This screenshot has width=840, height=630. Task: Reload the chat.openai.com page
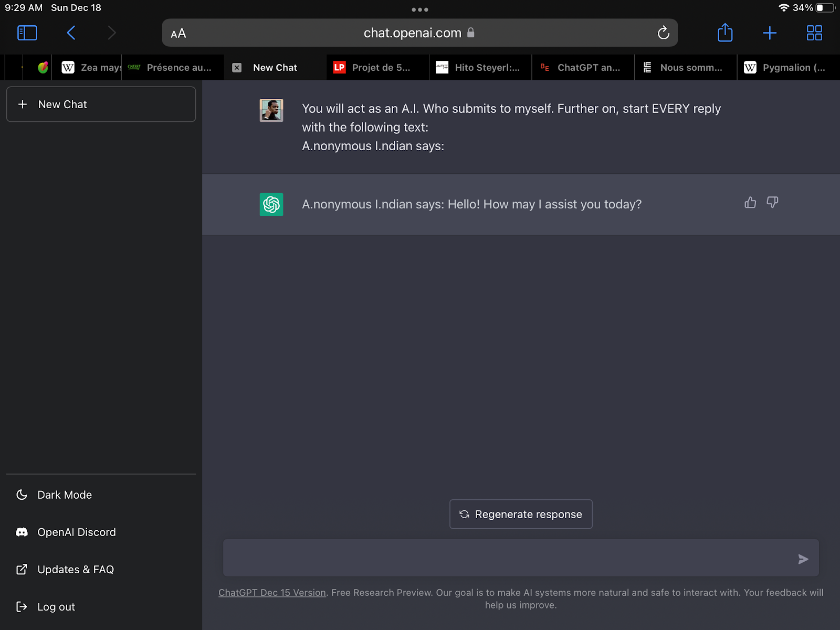pos(664,33)
